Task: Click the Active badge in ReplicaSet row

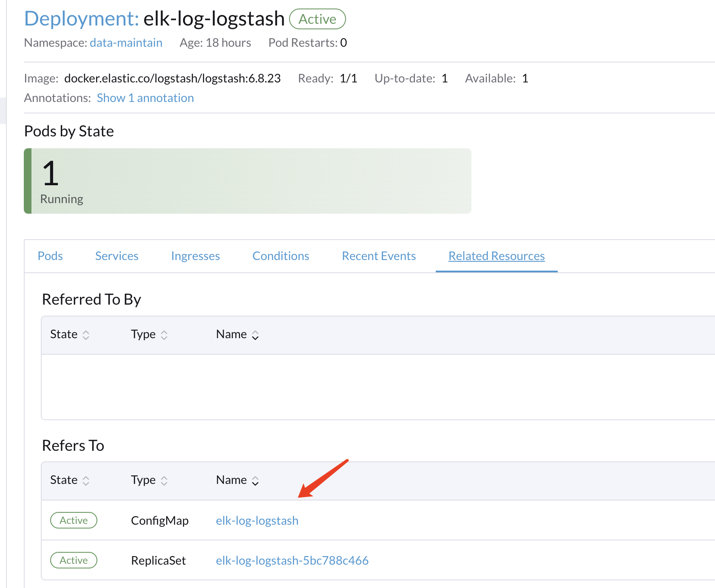Action: [x=74, y=560]
